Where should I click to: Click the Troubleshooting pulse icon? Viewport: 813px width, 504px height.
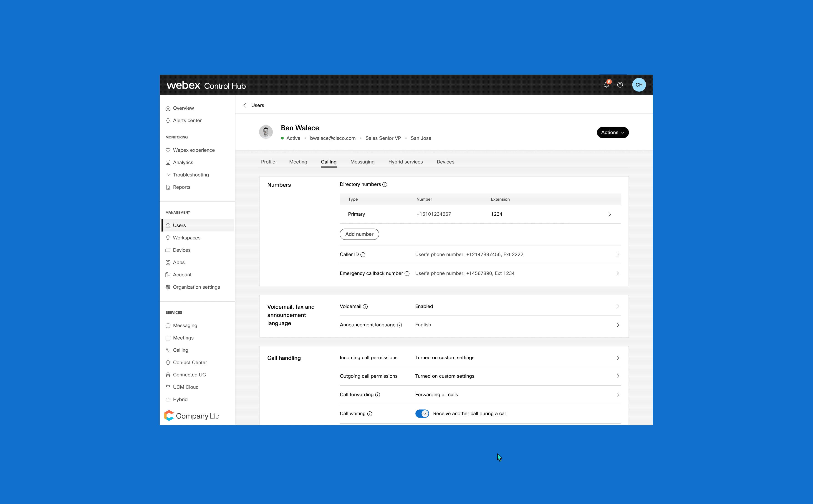168,175
